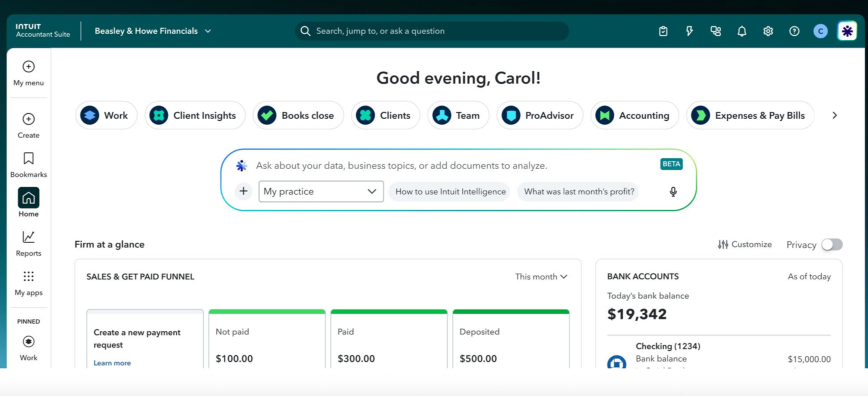Click the microphone icon in the prompt box
This screenshot has width=868, height=396.
[x=673, y=192]
